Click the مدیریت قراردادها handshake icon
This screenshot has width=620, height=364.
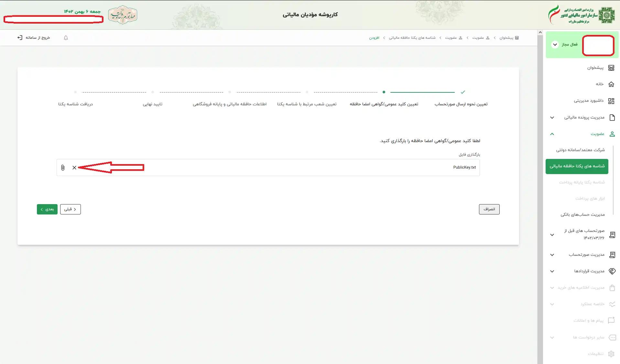[x=612, y=271]
